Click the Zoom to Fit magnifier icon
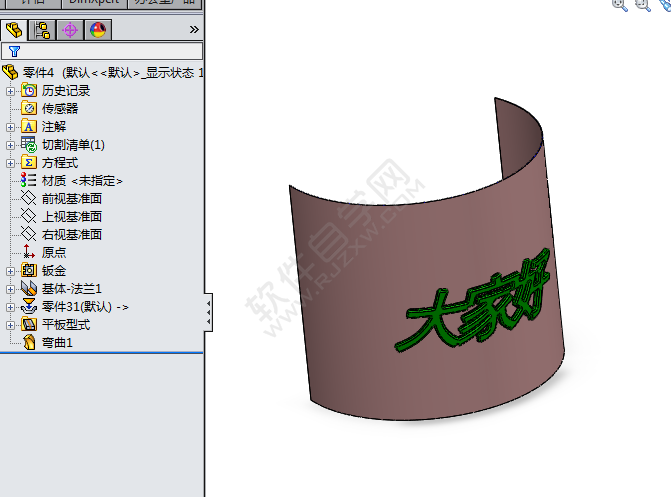Screen dimensions: 671x497 [619, 4]
